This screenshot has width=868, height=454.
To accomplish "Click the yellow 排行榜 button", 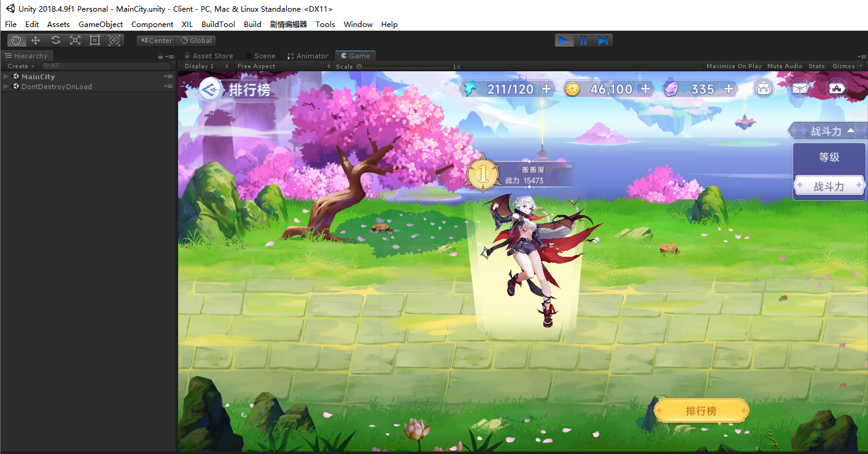I will (x=701, y=411).
